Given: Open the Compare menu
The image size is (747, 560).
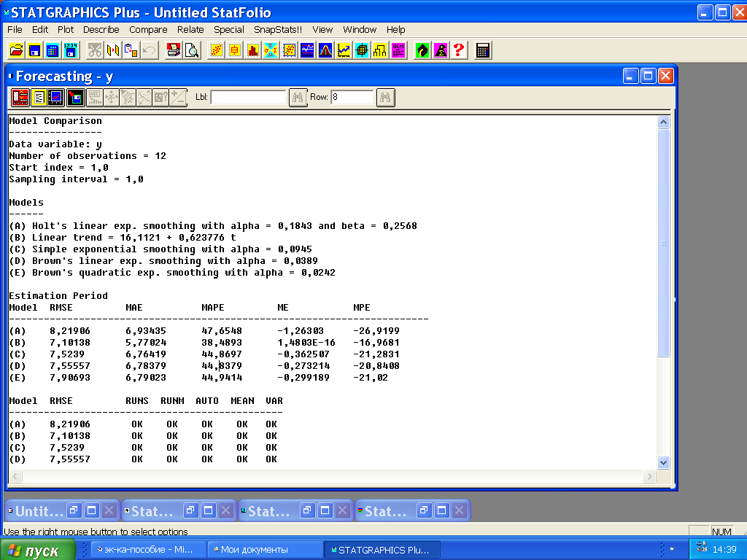Looking at the screenshot, I should pyautogui.click(x=148, y=29).
